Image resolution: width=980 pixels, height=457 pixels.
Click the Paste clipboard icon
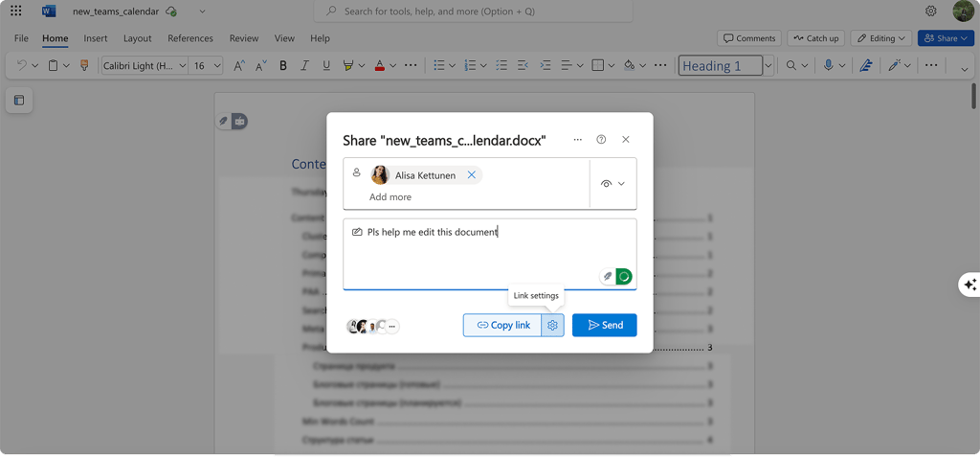[54, 65]
